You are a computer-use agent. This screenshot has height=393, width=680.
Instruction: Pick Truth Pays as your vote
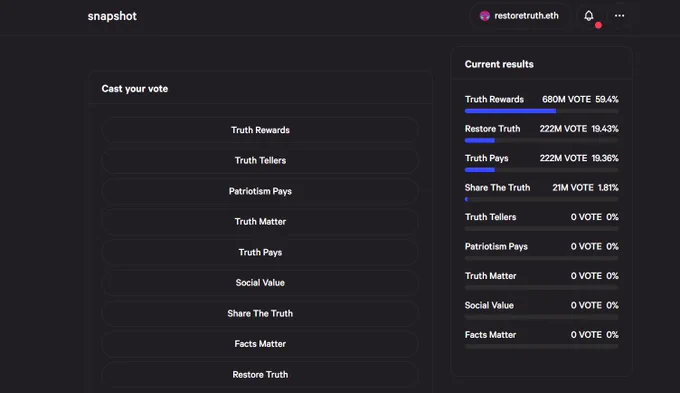260,252
